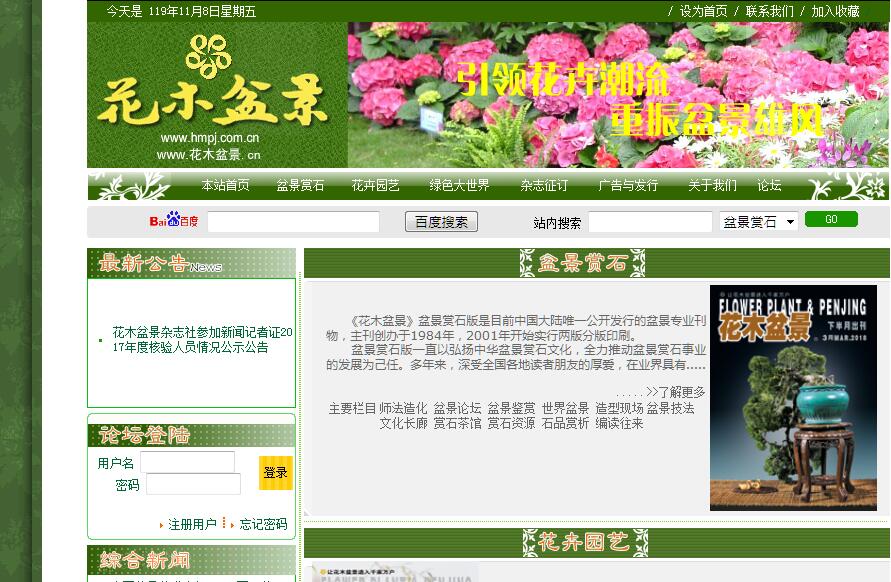
Task: Click the green GO search button
Action: coord(831,220)
